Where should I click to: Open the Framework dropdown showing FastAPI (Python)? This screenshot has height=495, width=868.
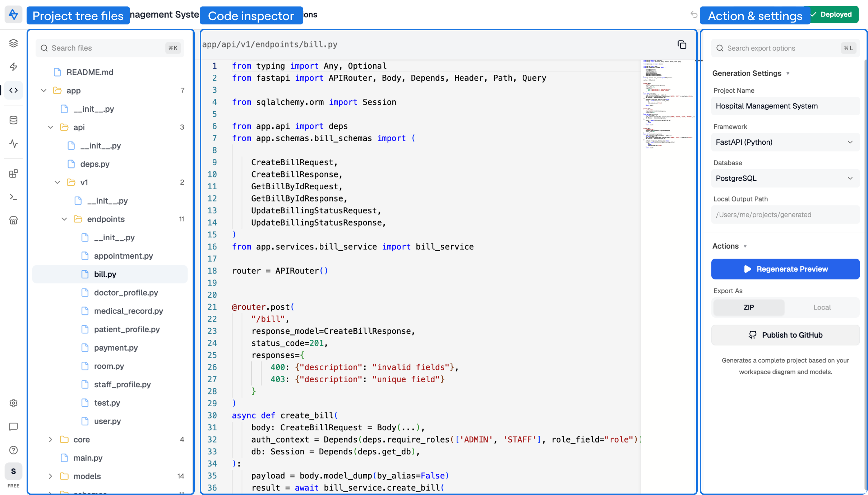tap(785, 142)
